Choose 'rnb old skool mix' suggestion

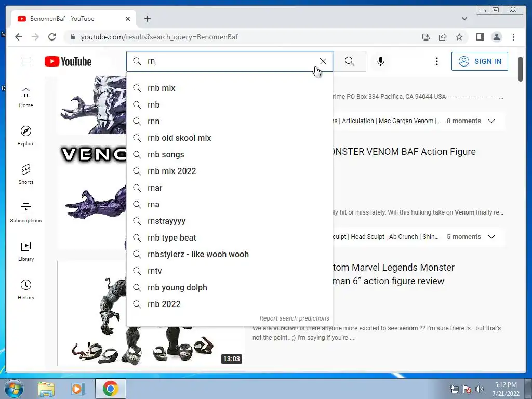[x=229, y=138]
